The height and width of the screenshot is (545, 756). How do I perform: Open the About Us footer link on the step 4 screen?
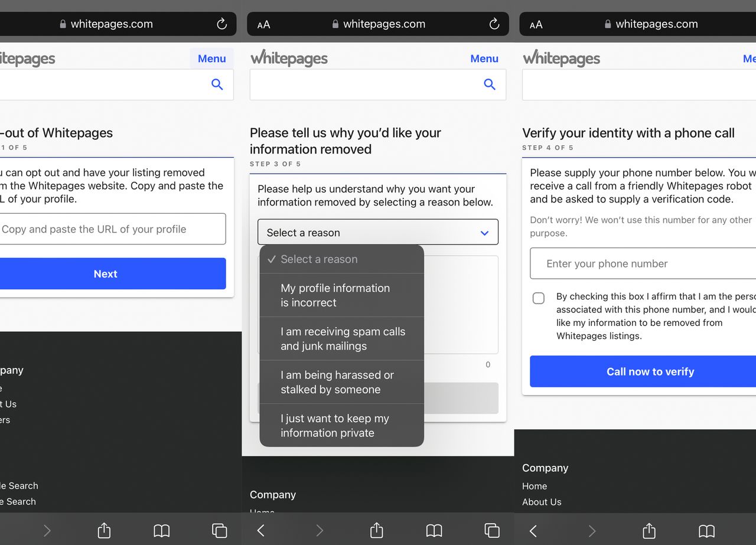(542, 502)
